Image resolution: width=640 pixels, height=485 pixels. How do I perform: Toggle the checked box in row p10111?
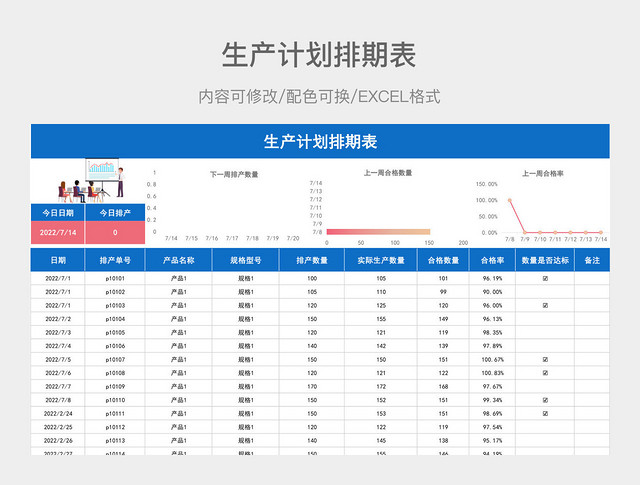click(x=545, y=414)
